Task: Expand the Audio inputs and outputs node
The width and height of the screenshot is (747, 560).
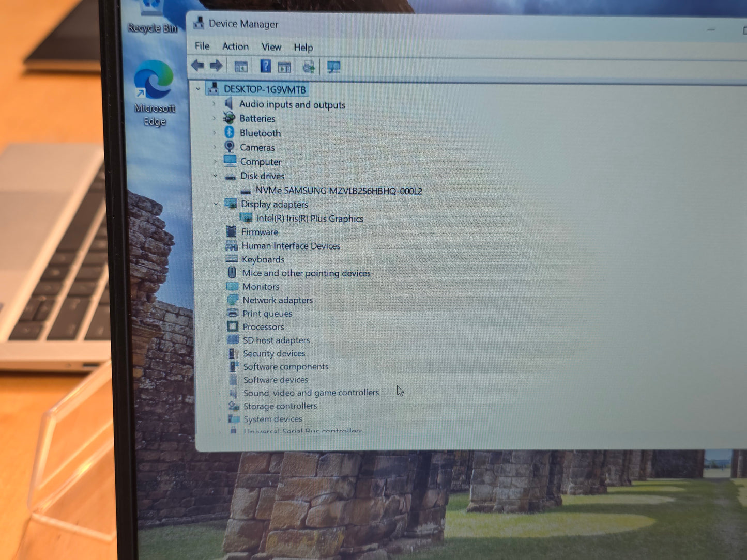Action: tap(214, 104)
